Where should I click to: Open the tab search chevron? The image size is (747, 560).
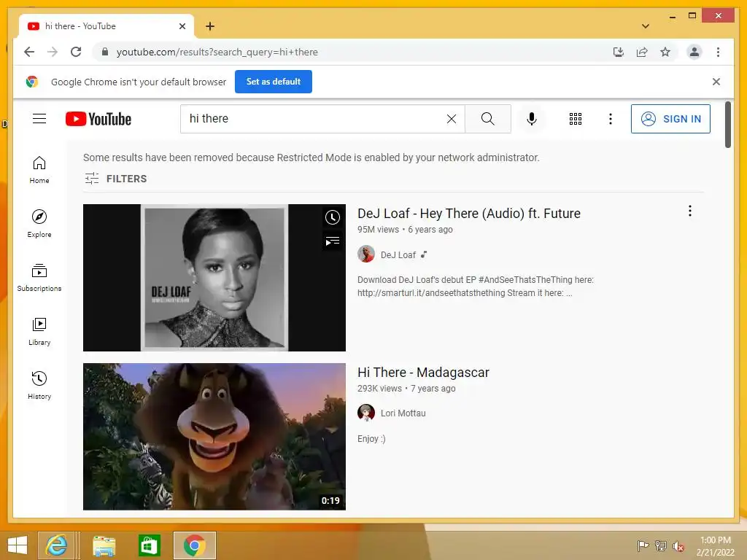(x=646, y=26)
